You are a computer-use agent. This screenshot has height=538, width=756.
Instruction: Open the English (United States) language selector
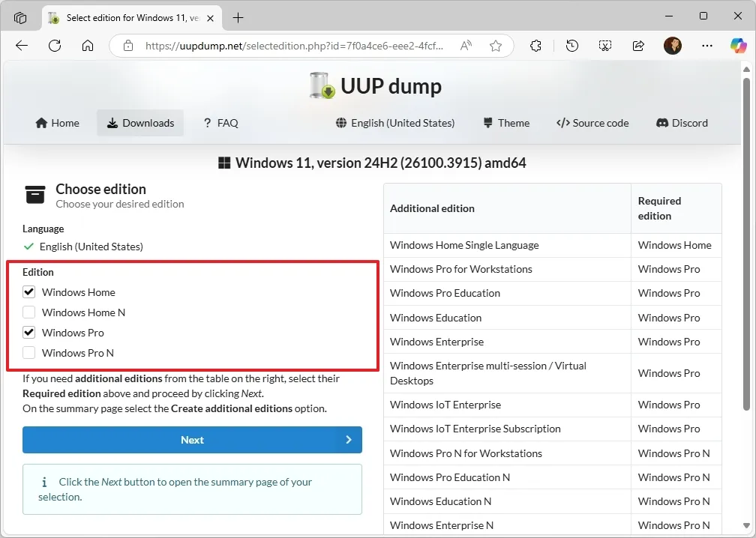click(x=394, y=123)
